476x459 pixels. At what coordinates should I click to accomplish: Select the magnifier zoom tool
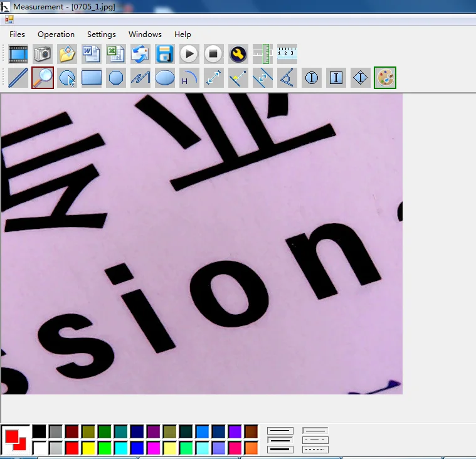point(43,78)
